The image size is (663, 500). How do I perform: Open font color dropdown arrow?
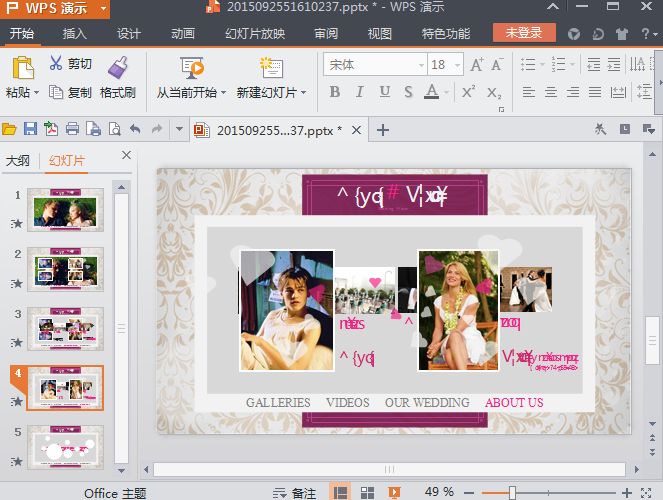click(x=446, y=92)
